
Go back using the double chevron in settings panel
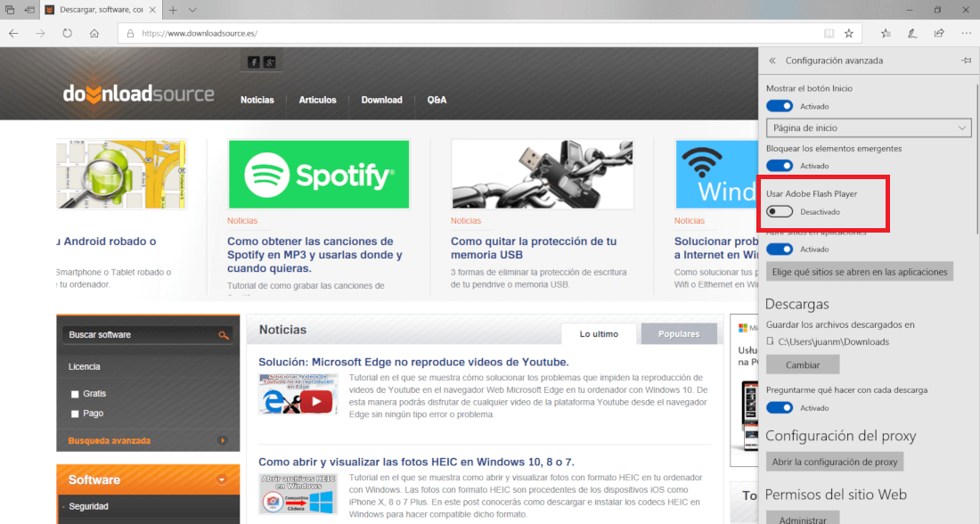coord(772,61)
